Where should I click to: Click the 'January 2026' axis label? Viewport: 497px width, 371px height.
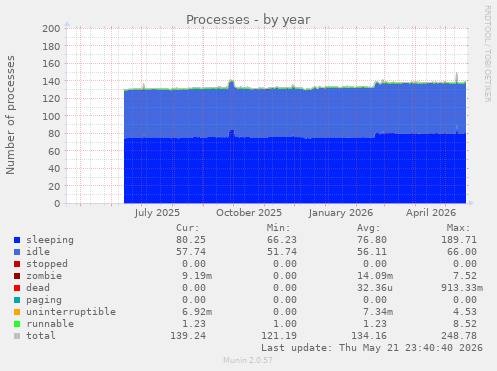tap(340, 213)
